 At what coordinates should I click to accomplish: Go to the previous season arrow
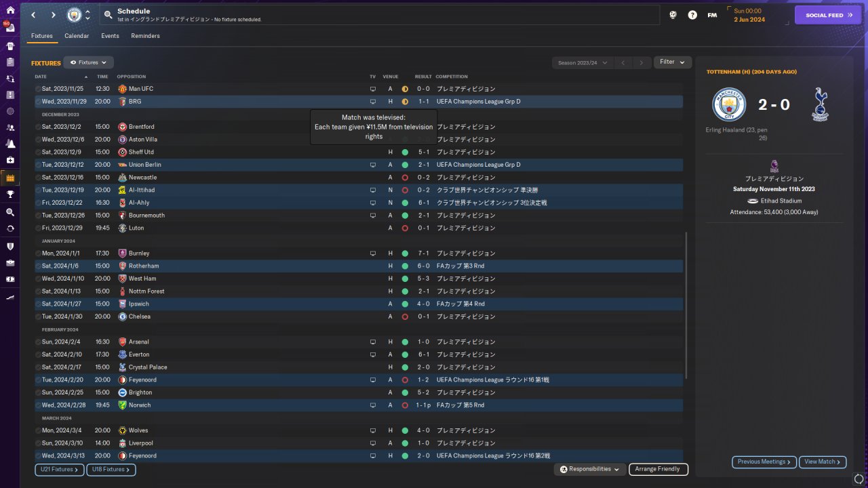[623, 63]
